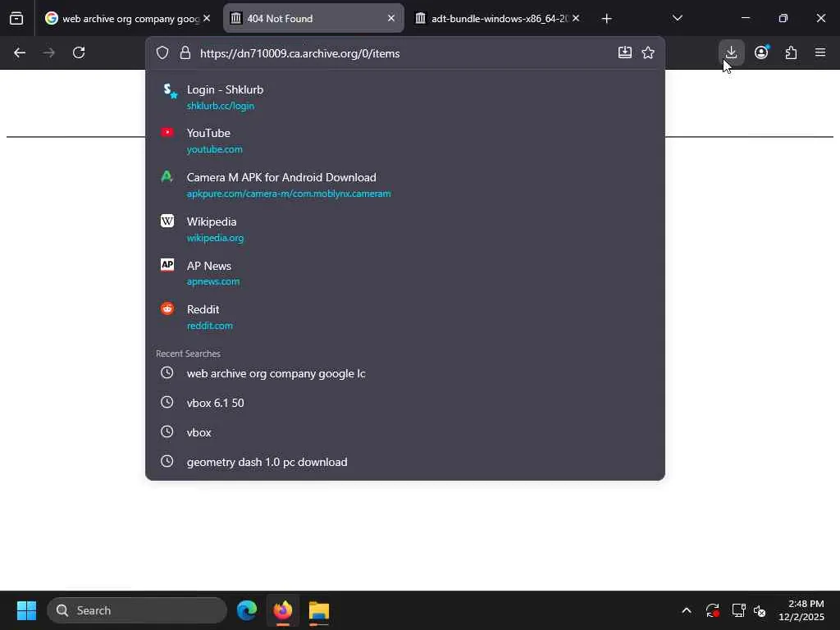Select recent search 'web archive org company google lc'
The width and height of the screenshot is (840, 630).
[405, 373]
